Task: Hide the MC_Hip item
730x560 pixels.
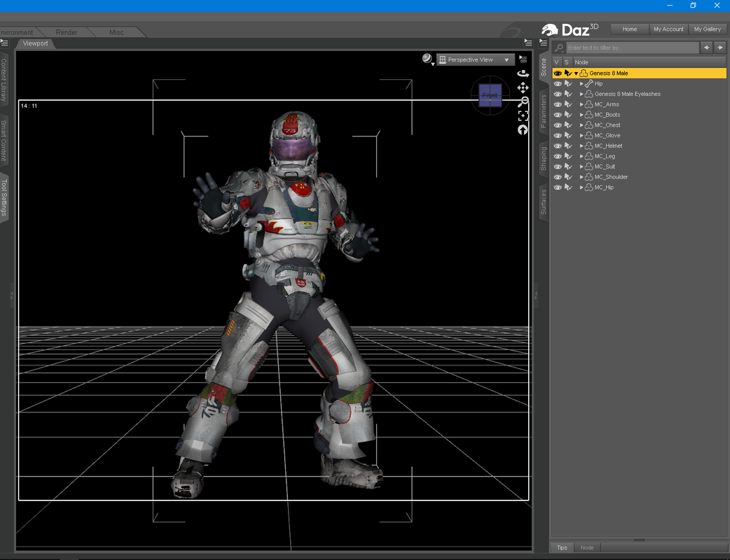Action: pyautogui.click(x=557, y=187)
